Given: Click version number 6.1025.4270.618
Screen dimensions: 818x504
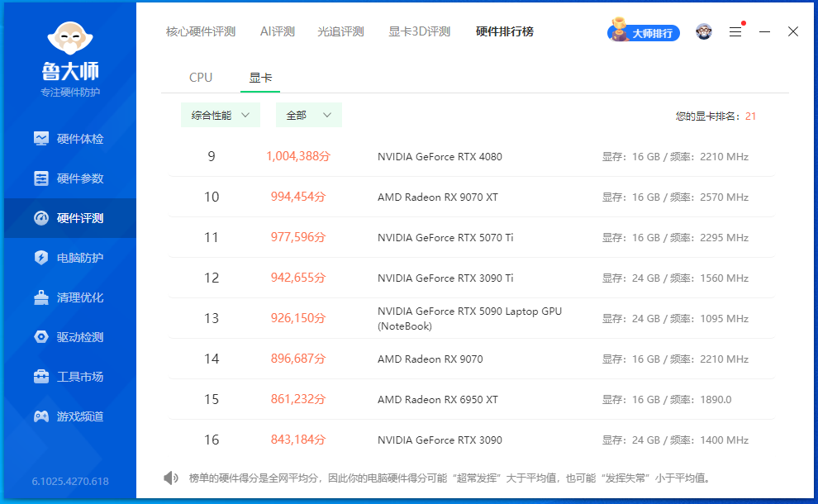Looking at the screenshot, I should pos(70,482).
